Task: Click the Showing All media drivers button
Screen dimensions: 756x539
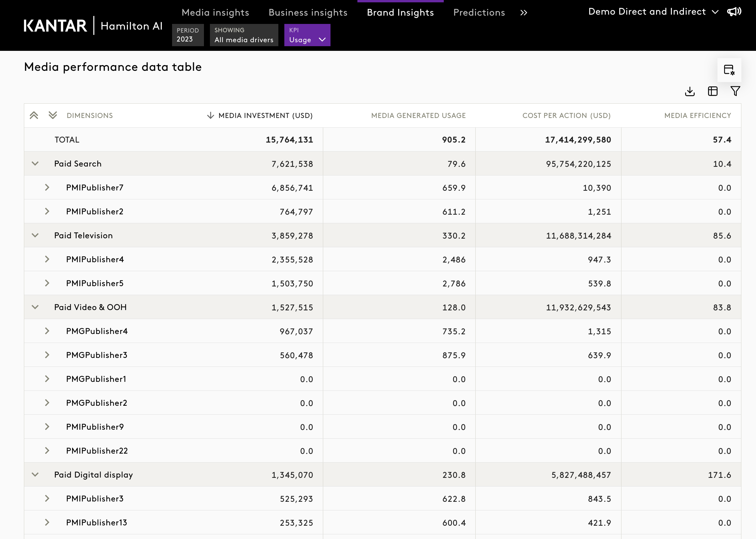Action: point(244,35)
